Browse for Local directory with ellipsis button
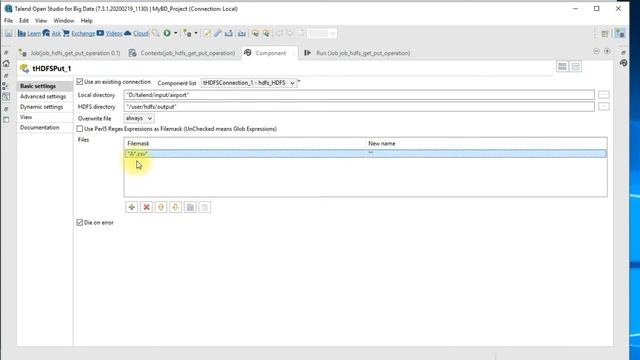Image resolution: width=640 pixels, height=360 pixels. click(604, 95)
